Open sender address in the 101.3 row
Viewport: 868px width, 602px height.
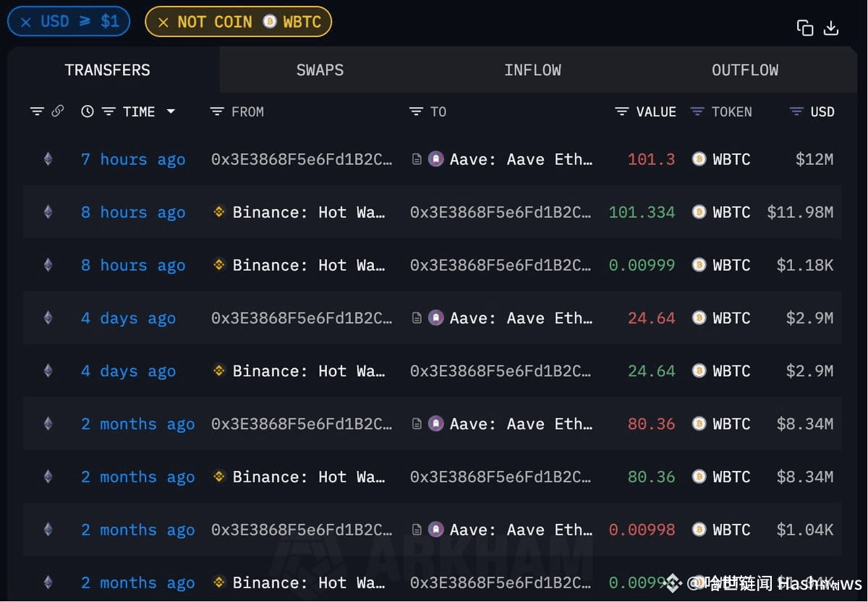click(302, 159)
